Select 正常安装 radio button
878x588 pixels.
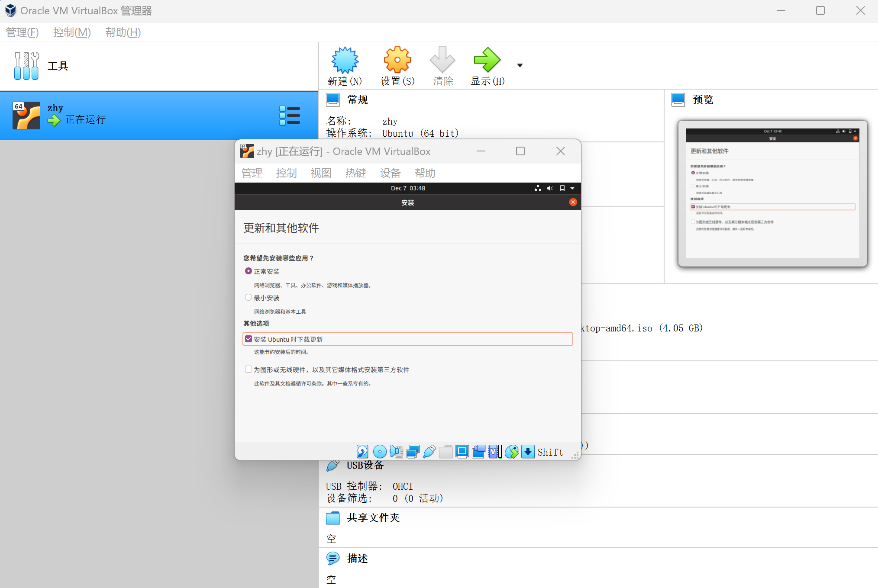pos(249,271)
